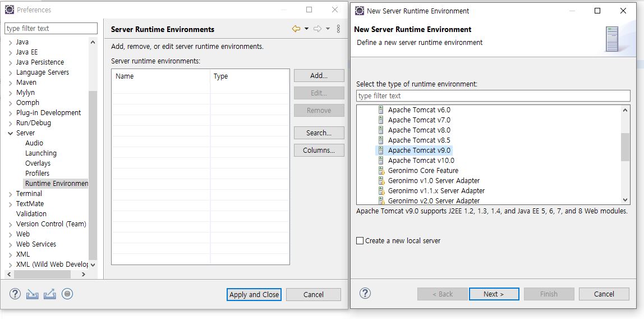Screen dimensions: 644x319
Task: Select the Validation preferences item
Action: point(31,214)
